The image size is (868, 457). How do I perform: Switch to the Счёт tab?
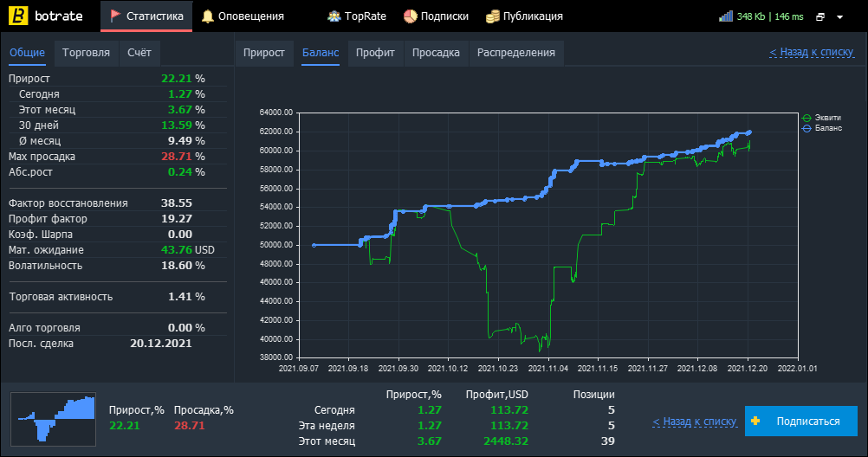pyautogui.click(x=139, y=53)
